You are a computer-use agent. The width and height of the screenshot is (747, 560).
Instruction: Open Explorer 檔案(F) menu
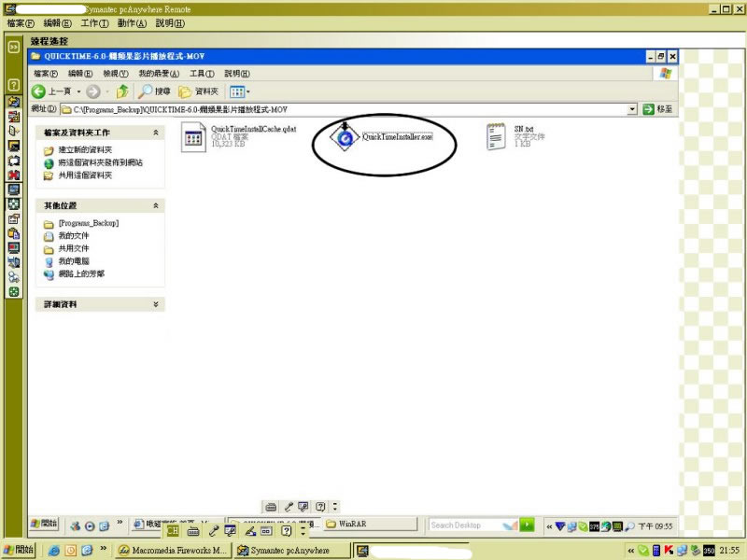point(45,74)
